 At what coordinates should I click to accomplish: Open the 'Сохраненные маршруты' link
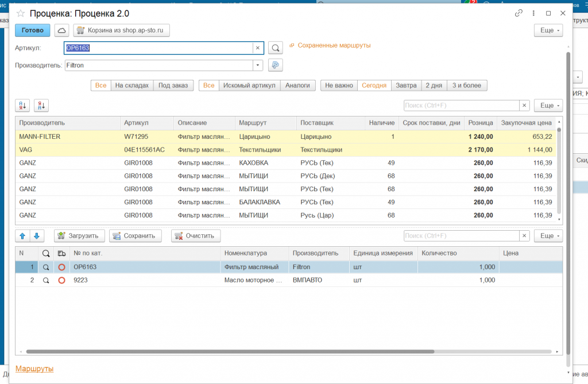pos(334,45)
